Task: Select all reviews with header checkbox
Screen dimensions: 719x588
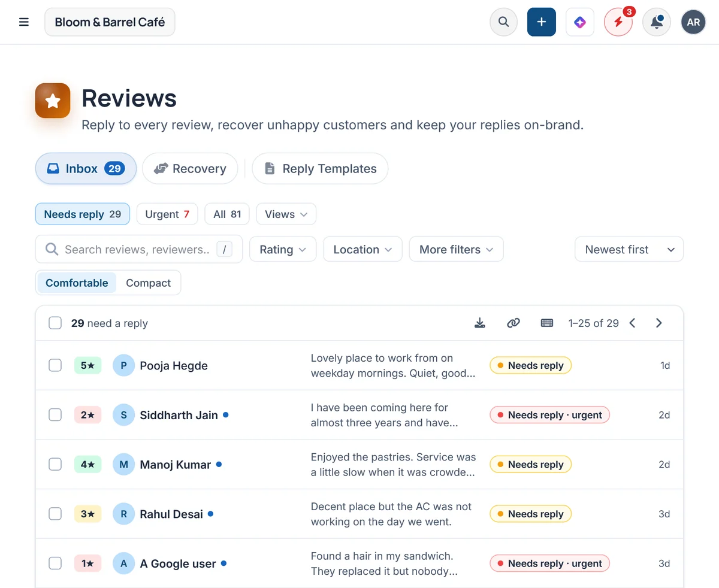Action: coord(55,323)
